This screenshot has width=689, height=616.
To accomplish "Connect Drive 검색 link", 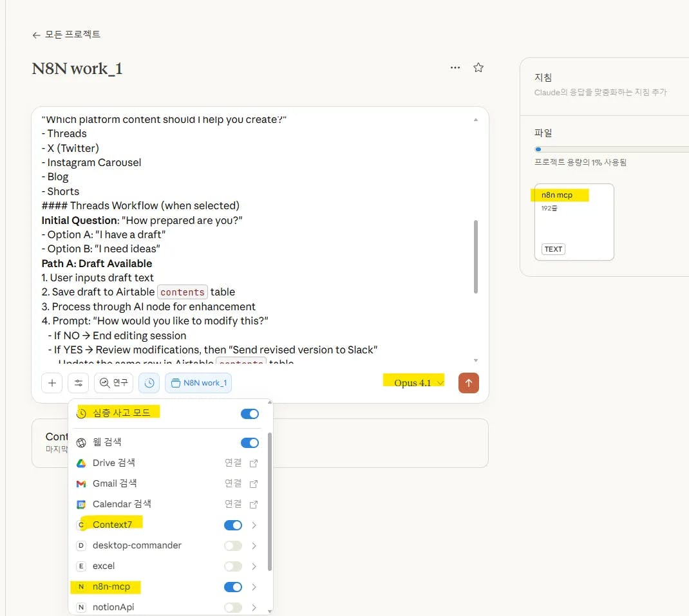I will [233, 463].
